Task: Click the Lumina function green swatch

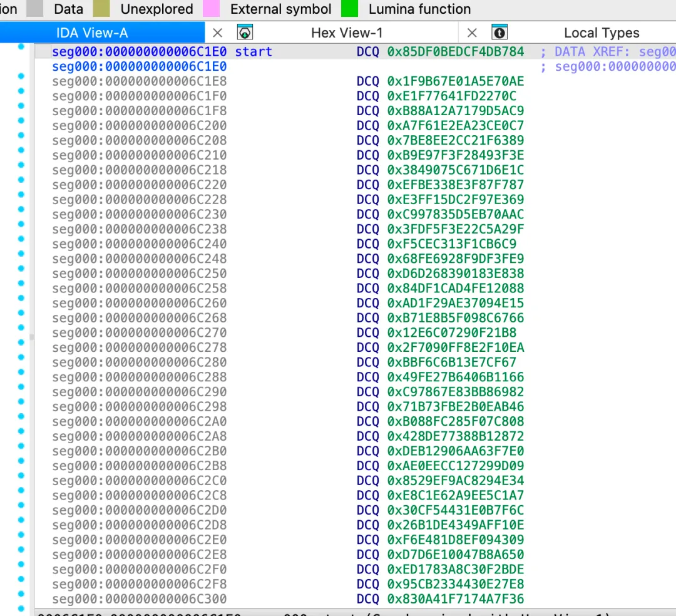Action: 349,9
